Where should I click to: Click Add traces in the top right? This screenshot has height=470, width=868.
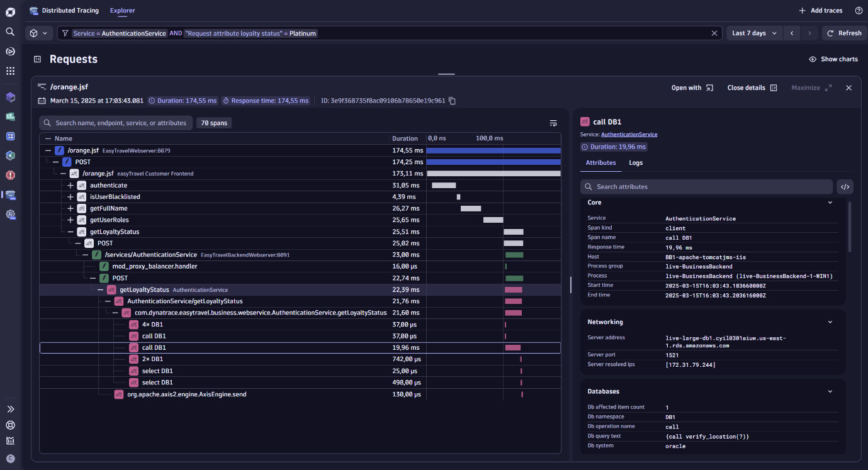coord(821,10)
